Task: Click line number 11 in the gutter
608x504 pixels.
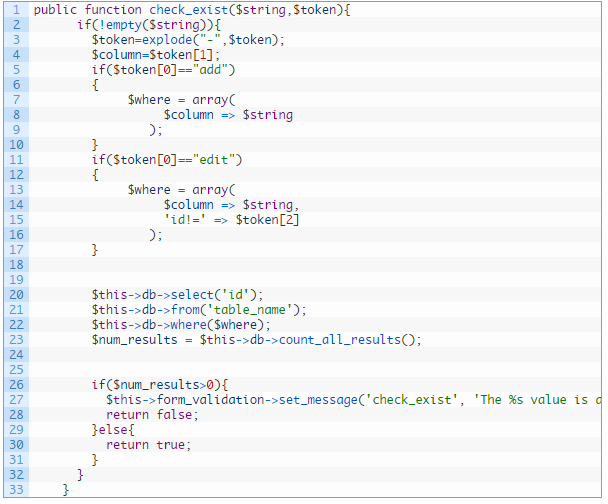Action: [x=16, y=160]
